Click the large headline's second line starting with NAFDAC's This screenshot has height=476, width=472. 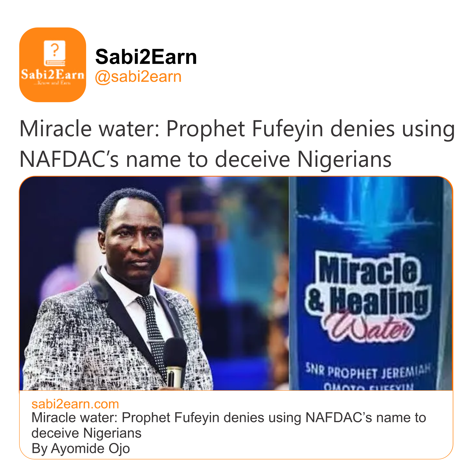pos(205,159)
